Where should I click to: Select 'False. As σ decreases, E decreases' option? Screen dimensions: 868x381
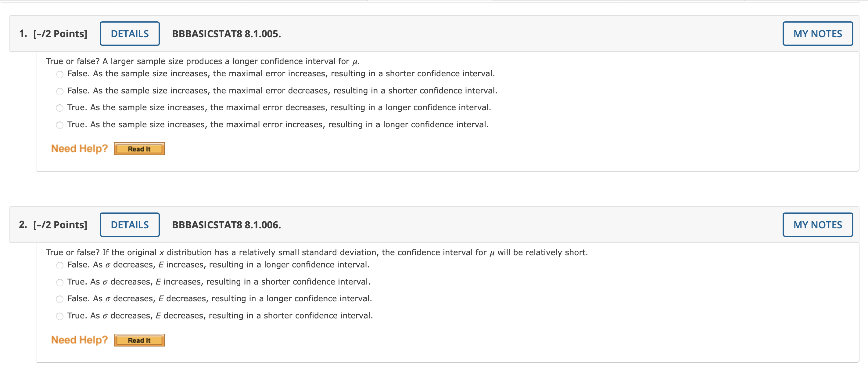click(60, 299)
